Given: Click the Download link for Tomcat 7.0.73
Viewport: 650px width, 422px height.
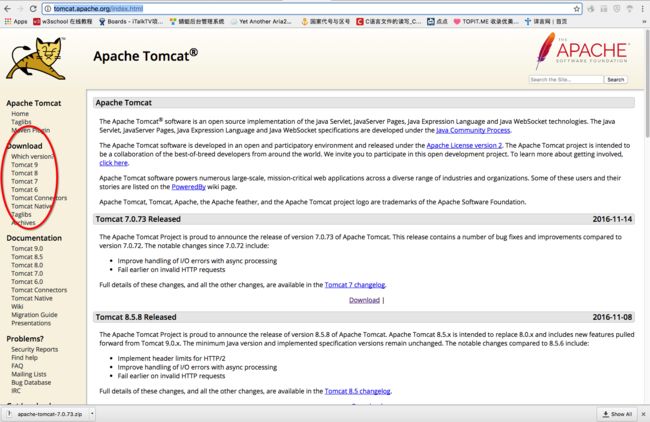Looking at the screenshot, I should [364, 300].
